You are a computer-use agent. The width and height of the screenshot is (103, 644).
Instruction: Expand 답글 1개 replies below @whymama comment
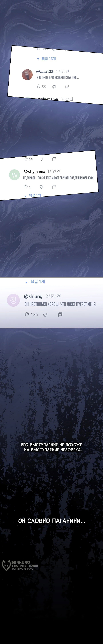(x=33, y=195)
